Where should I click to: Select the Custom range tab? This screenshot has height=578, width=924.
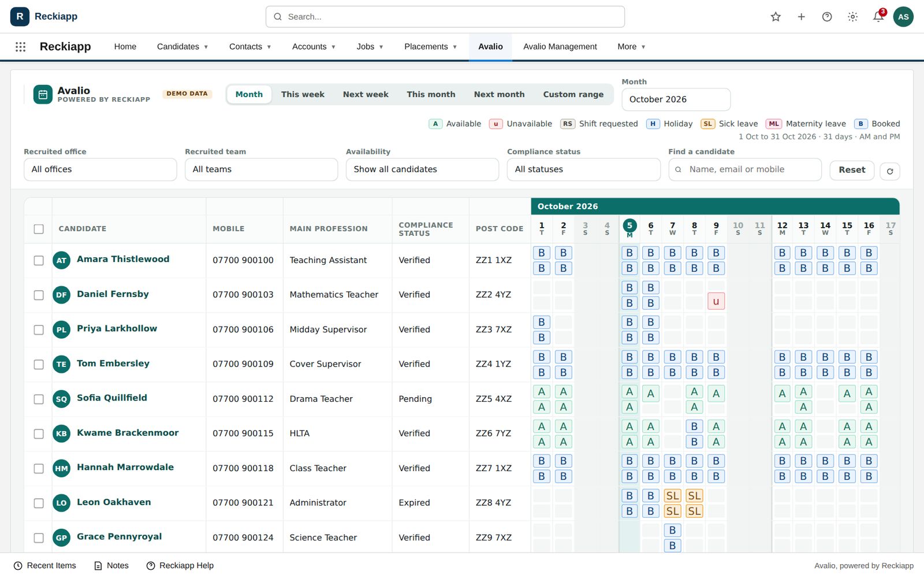tap(573, 94)
